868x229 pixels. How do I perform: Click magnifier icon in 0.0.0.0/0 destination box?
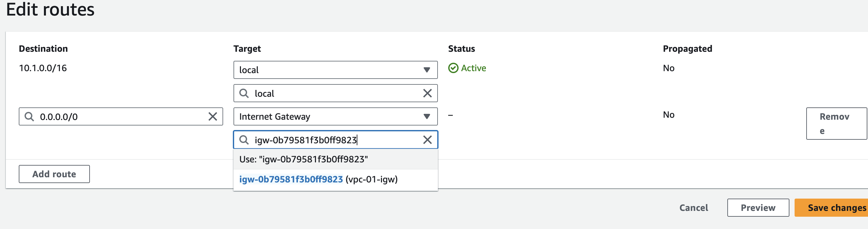(x=29, y=116)
